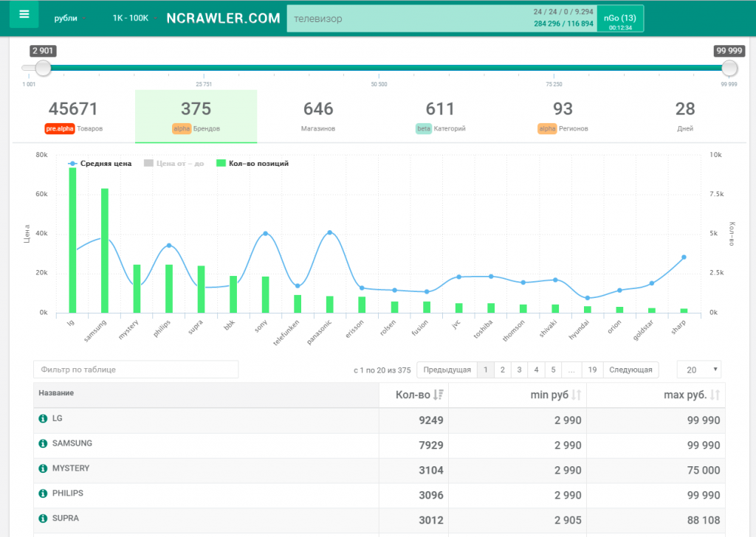
Task: Open the rows-per-page dropdown showing 20
Action: 699,370
